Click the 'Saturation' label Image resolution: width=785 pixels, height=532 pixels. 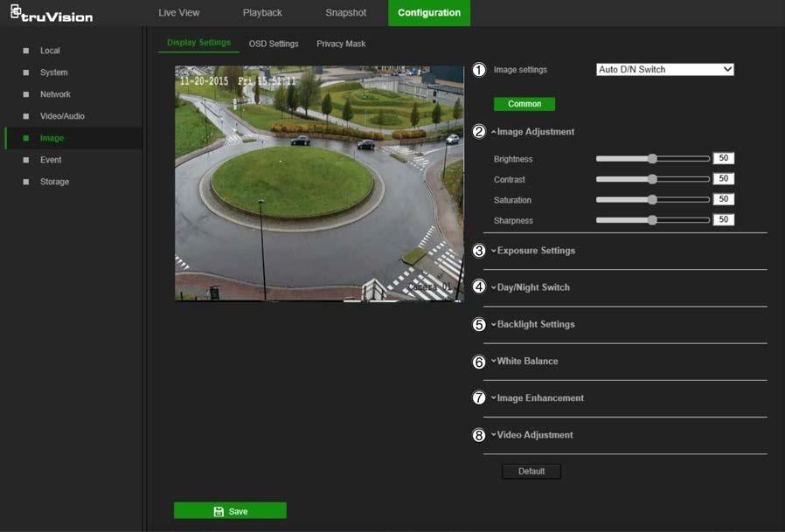[512, 200]
